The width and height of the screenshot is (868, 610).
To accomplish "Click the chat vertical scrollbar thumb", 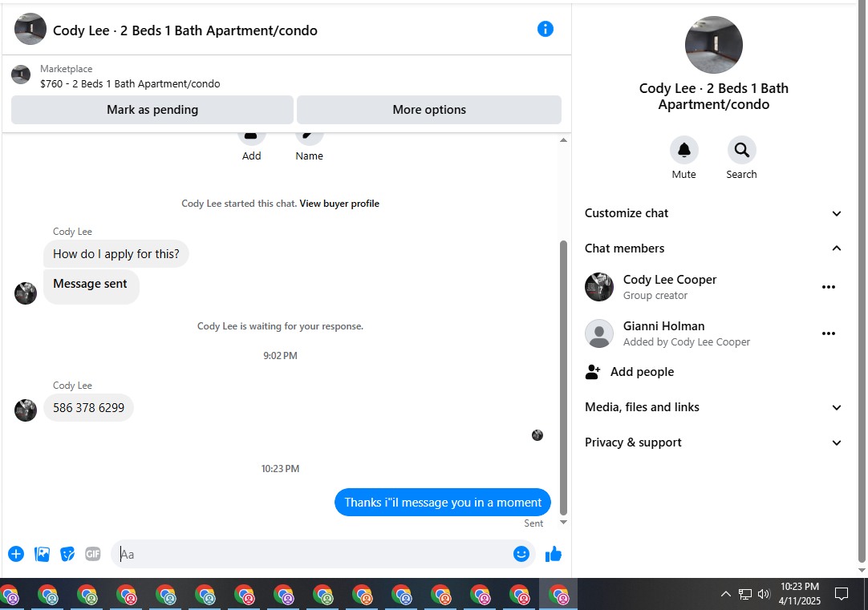I will [x=563, y=378].
